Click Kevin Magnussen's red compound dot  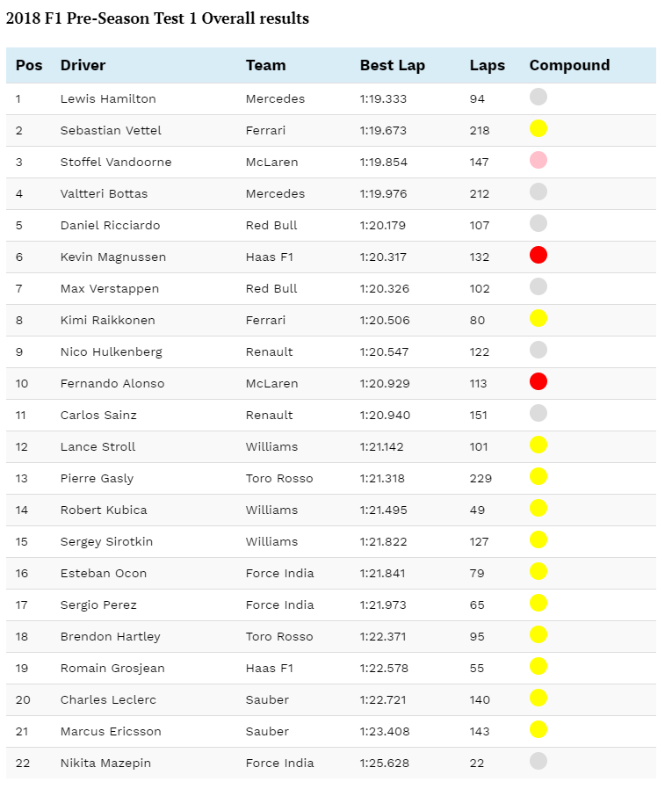coord(538,255)
